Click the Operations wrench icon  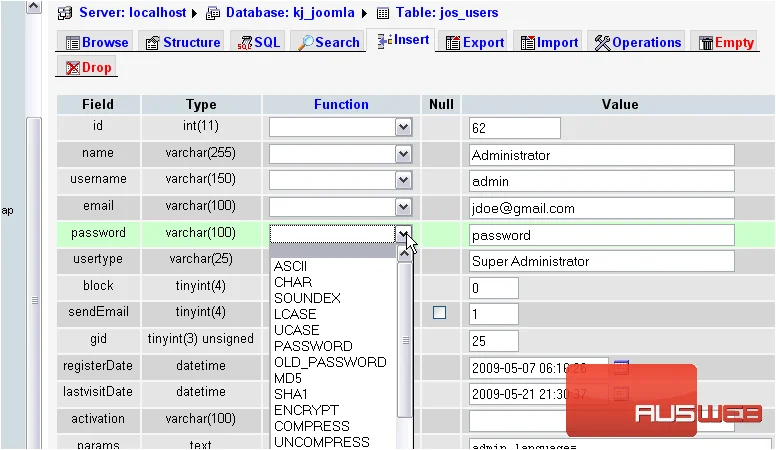pos(602,43)
